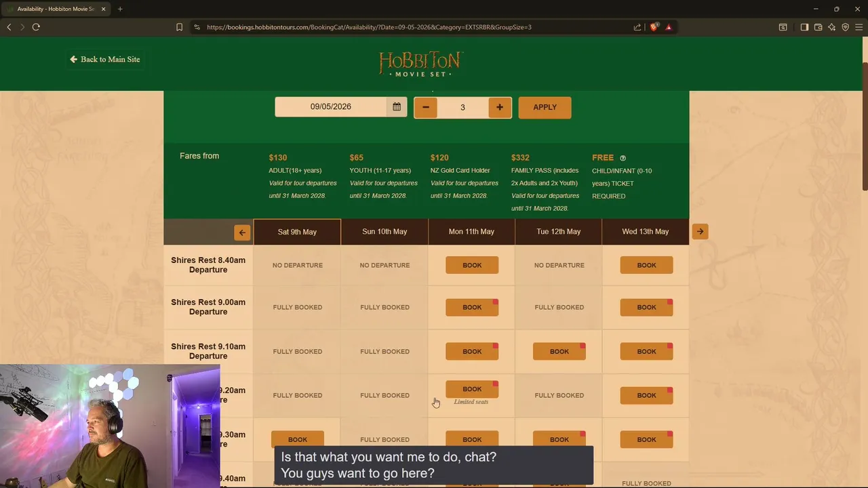Open Brave VPN icon
This screenshot has width=868, height=488.
[x=845, y=27]
